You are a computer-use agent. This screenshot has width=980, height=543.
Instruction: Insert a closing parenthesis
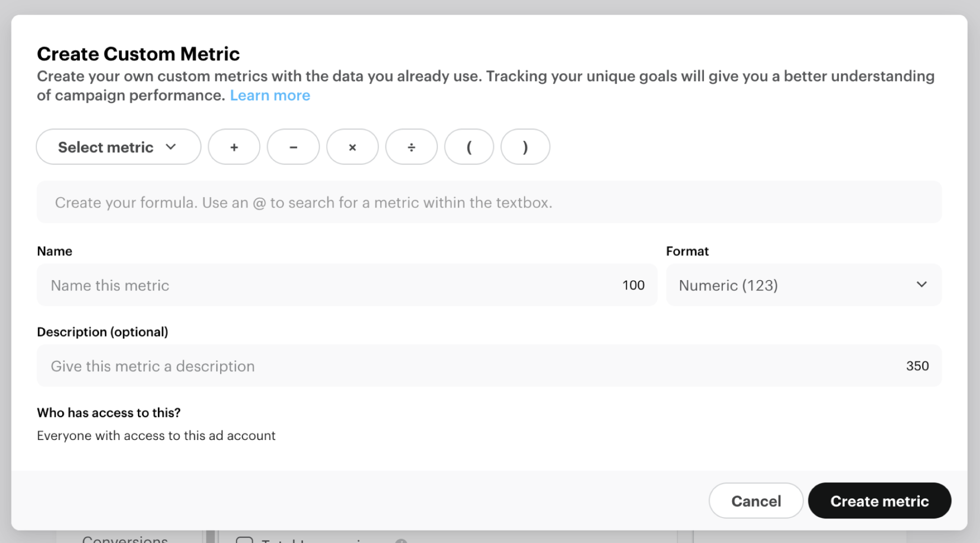pos(525,147)
